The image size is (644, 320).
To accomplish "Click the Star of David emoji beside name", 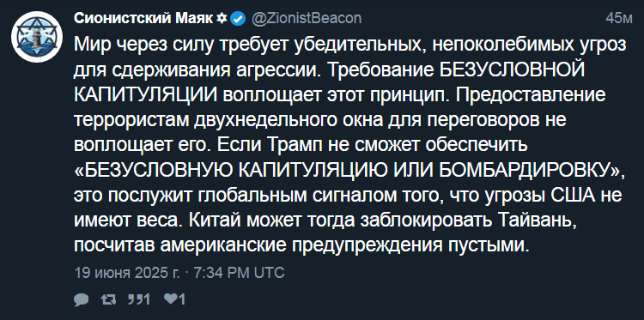I will coord(222,18).
